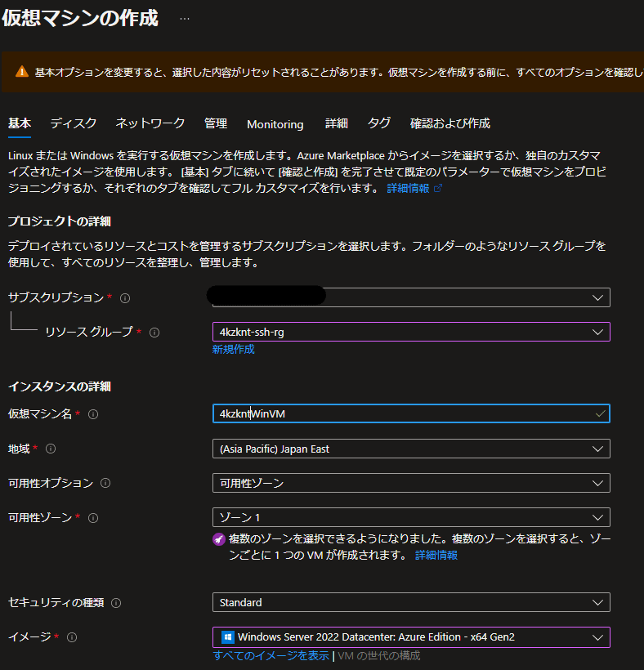Viewport: 644px width, 670px height.
Task: Click info icon next to 可用性ゾーン label
Action: pyautogui.click(x=93, y=518)
